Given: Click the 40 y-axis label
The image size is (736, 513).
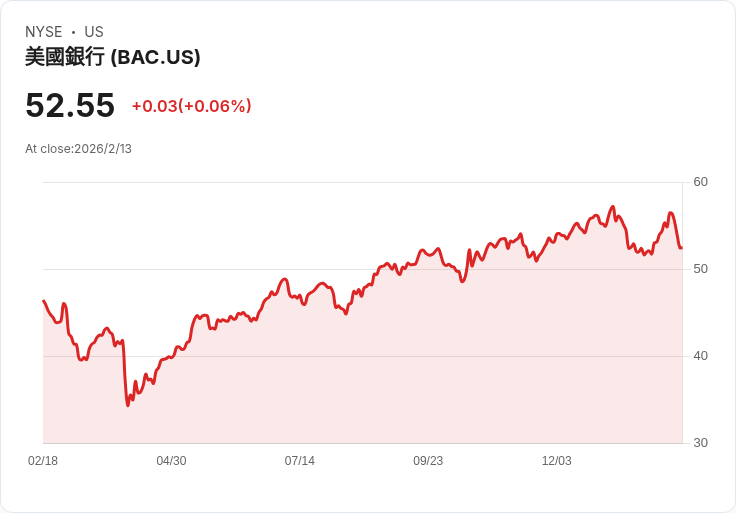Looking at the screenshot, I should point(700,356).
